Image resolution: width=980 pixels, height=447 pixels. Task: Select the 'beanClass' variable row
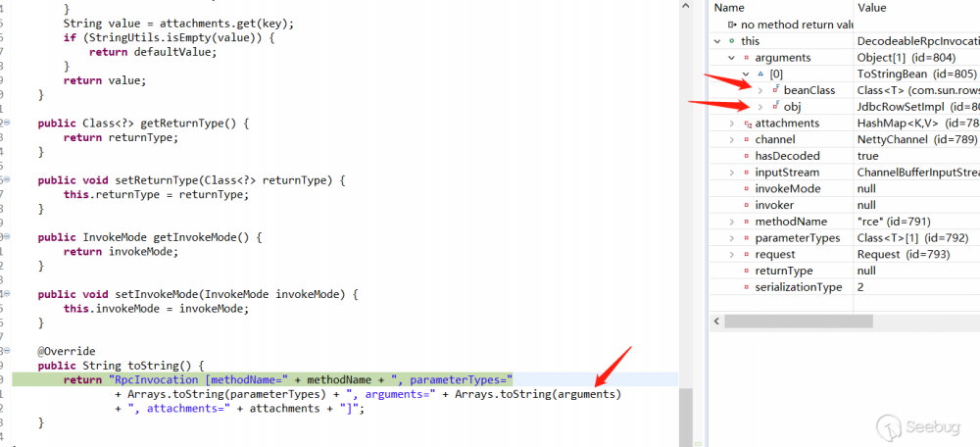tap(845, 90)
